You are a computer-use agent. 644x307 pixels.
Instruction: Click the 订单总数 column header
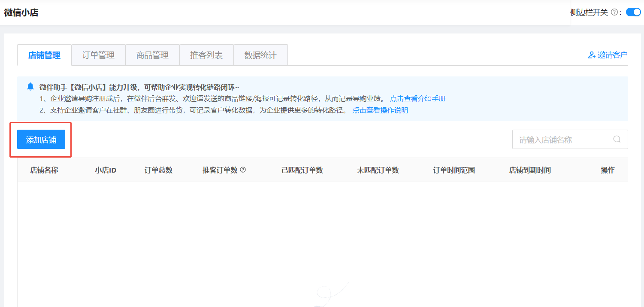click(x=158, y=170)
